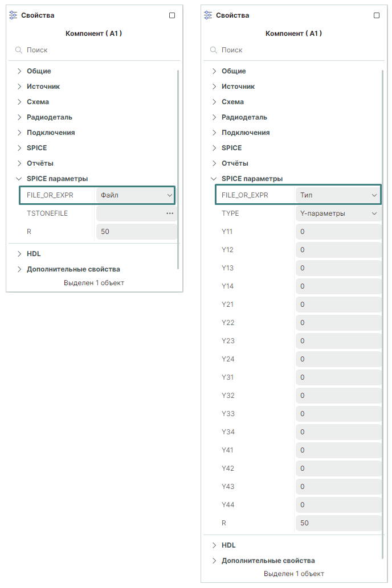This screenshot has height=588, width=392.
Task: Click the R value field below TSTONEFILE
Action: (x=136, y=232)
